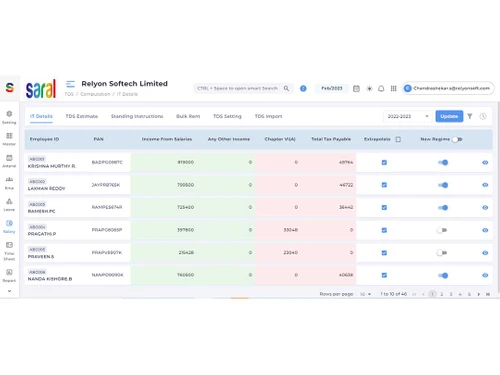Switch theme with the sun icon
This screenshot has height=375, width=500.
369,88
